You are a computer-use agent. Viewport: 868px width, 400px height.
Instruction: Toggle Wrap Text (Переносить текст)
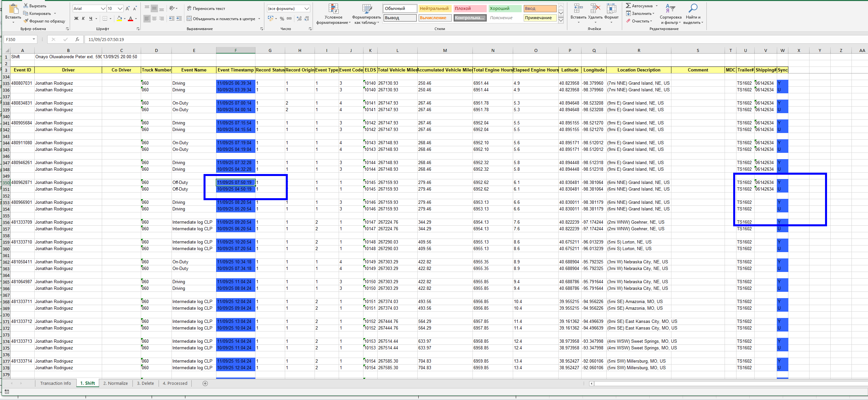click(206, 8)
